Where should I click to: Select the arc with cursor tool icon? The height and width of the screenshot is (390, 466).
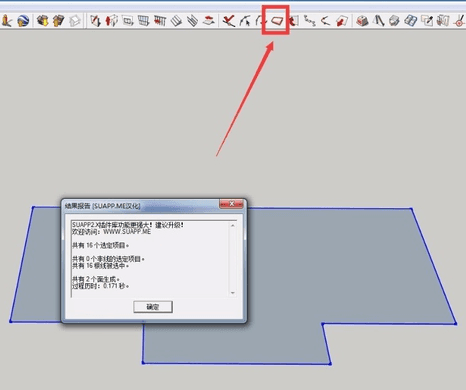245,21
